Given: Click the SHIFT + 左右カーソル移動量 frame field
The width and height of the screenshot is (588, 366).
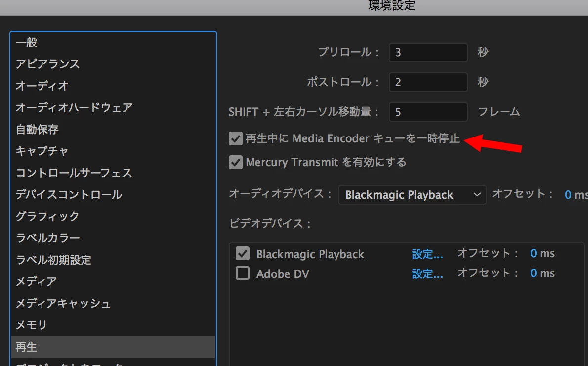Looking at the screenshot, I should 428,111.
